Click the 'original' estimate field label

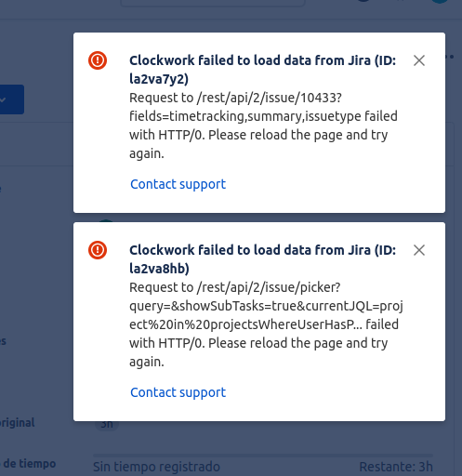click(18, 423)
